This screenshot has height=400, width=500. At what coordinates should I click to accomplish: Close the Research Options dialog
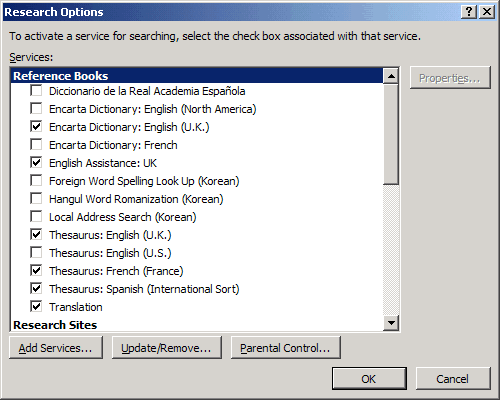487,12
